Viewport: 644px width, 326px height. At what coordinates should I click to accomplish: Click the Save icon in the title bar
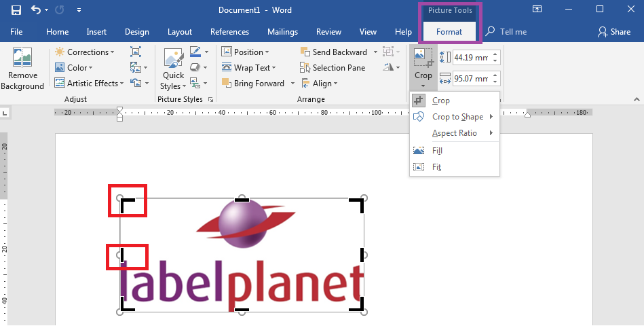pyautogui.click(x=16, y=10)
